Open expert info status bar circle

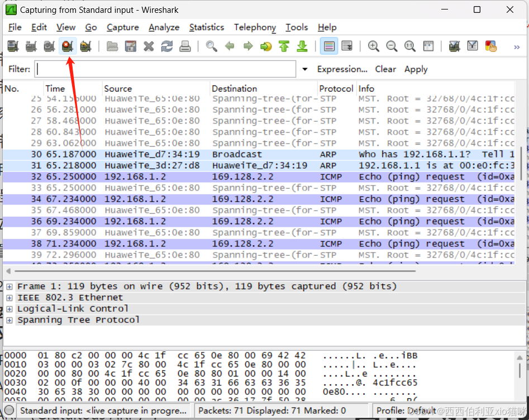coord(9,410)
